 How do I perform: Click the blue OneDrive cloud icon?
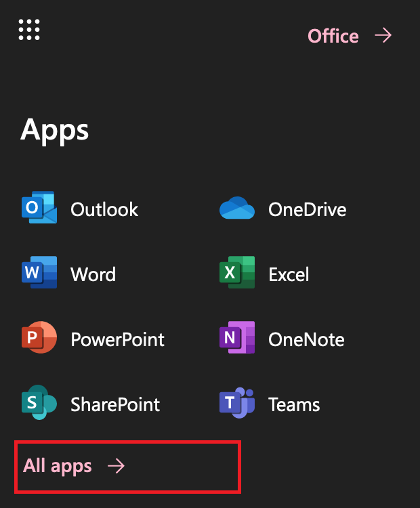[237, 209]
